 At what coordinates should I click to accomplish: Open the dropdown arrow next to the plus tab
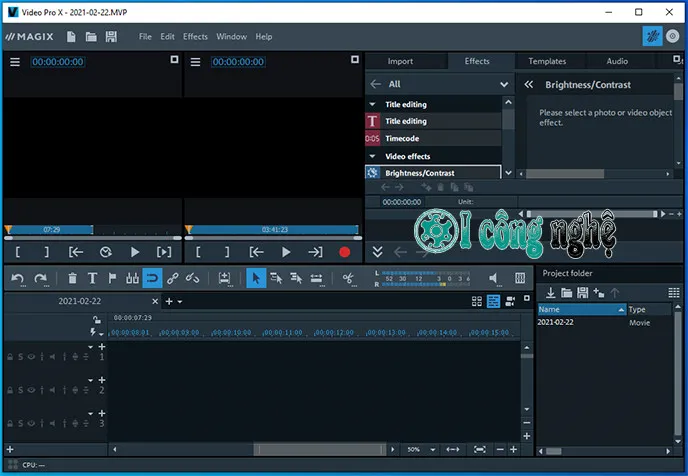[x=180, y=301]
